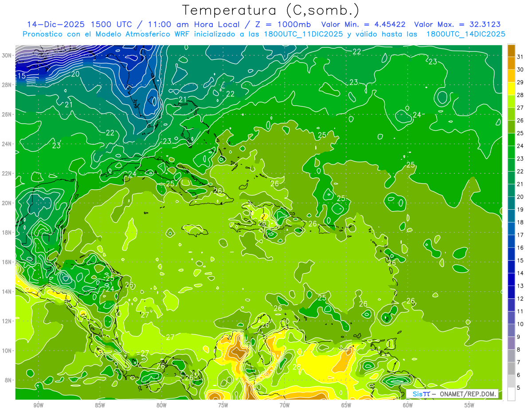Click the light gray legend swatch between 5 and 6

pos(511,381)
